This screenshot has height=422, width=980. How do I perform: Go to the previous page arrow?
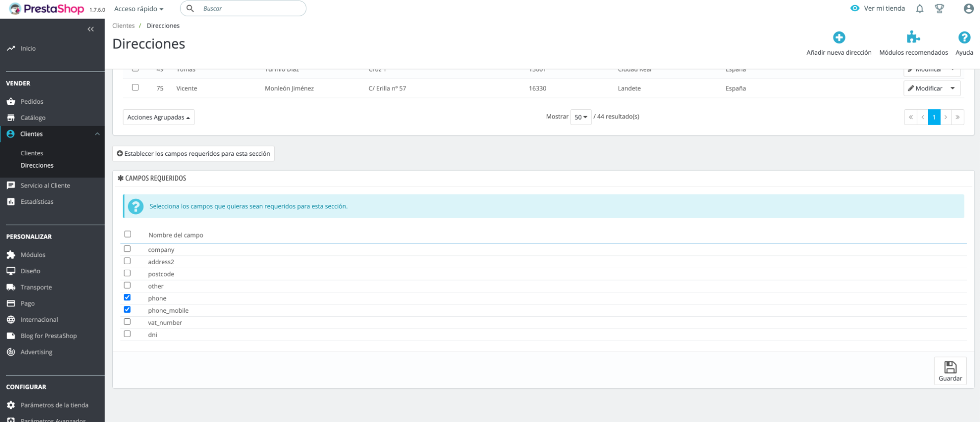tap(922, 117)
